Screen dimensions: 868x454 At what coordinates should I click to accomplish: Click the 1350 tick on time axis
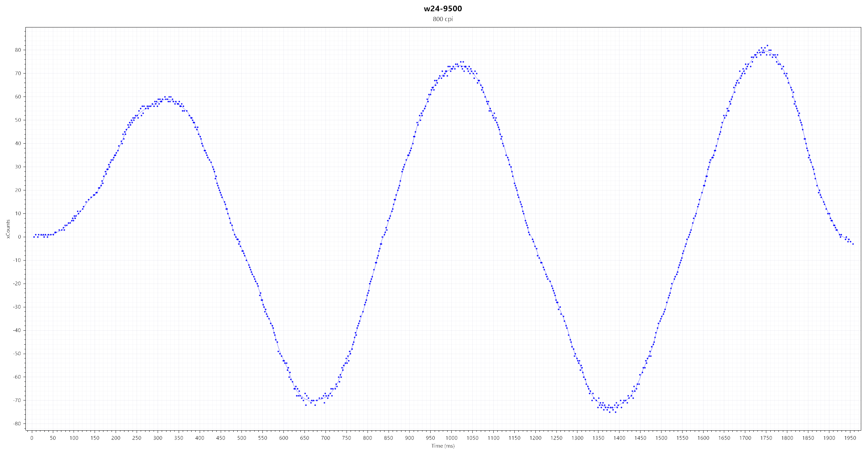point(598,438)
